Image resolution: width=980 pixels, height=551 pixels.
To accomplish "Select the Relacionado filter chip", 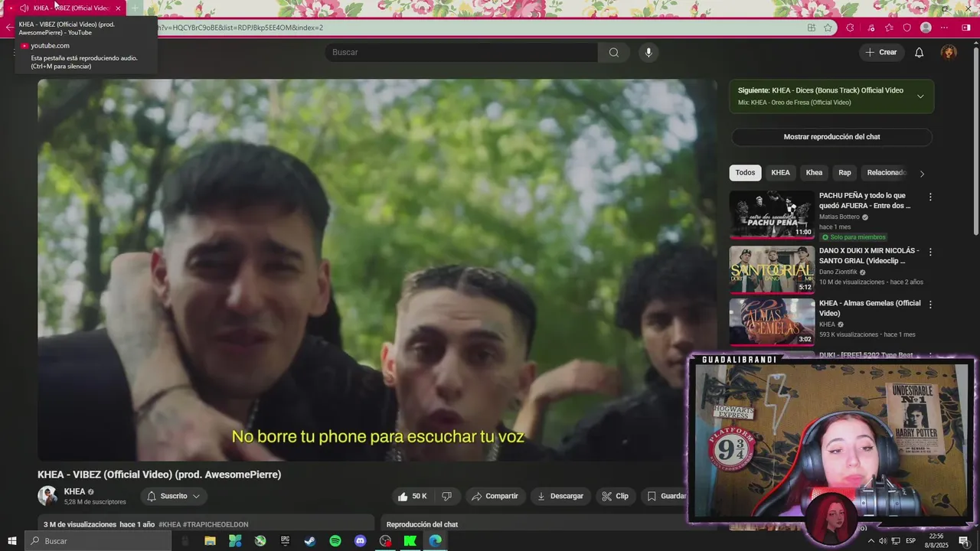I will tap(886, 173).
